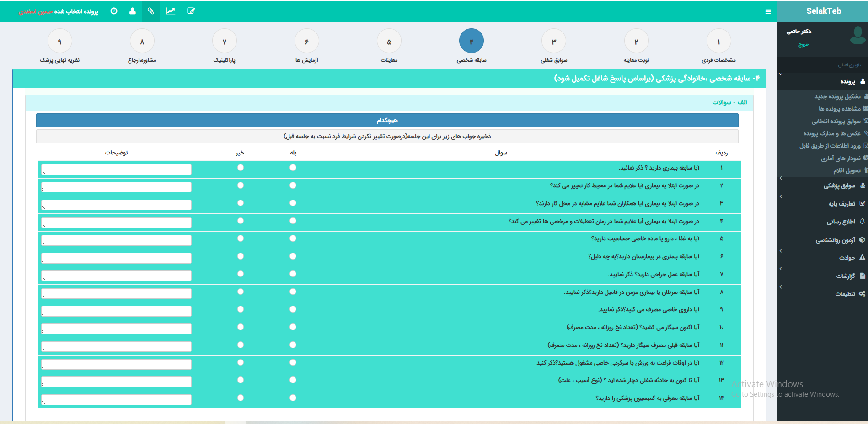Click the description field for question 7

116,276
